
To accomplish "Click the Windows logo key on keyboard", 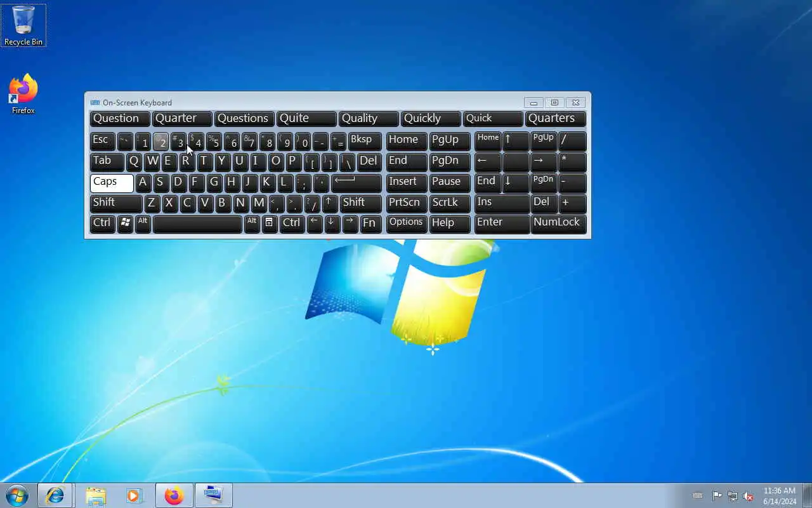I will pos(126,224).
